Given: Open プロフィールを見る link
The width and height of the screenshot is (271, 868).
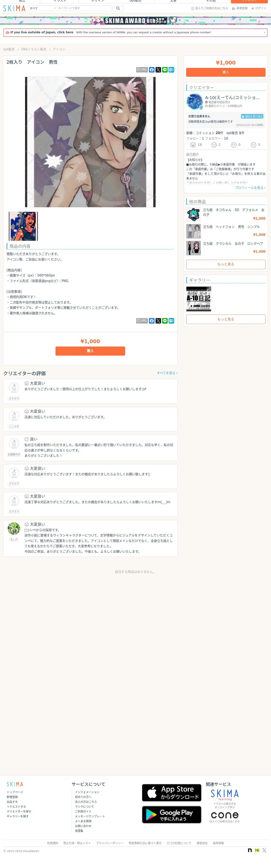Looking at the screenshot, I should click(250, 188).
